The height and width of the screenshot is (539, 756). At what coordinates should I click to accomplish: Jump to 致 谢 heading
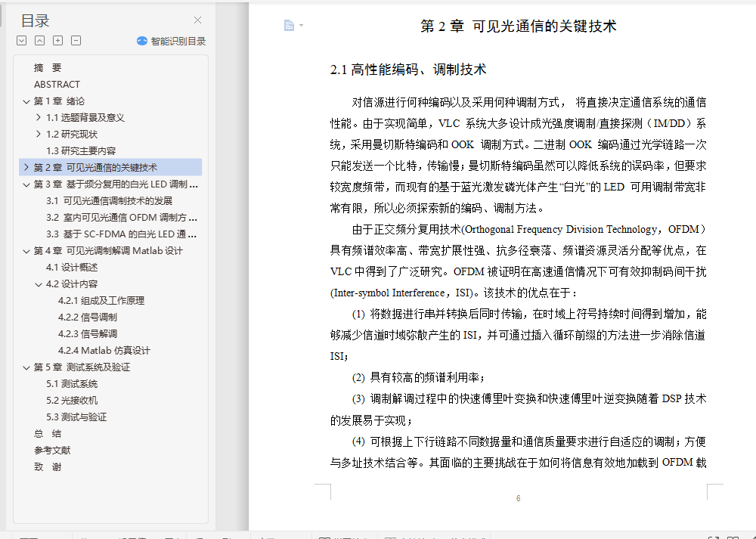[48, 467]
